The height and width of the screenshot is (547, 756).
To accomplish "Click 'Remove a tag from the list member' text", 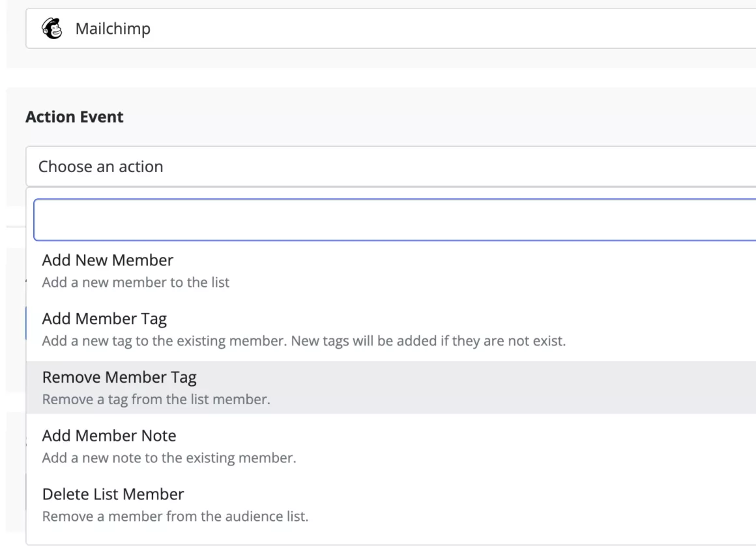I will click(x=156, y=400).
